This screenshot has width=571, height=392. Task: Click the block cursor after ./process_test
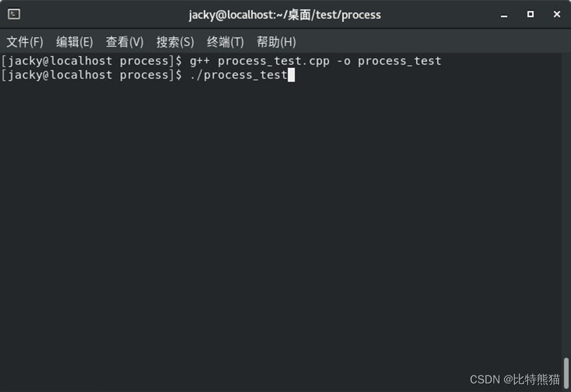tap(291, 75)
